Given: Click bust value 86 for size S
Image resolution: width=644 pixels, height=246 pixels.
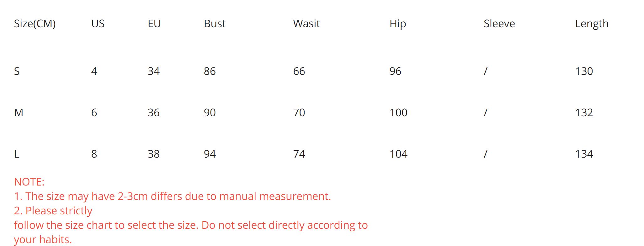Looking at the screenshot, I should tap(210, 71).
